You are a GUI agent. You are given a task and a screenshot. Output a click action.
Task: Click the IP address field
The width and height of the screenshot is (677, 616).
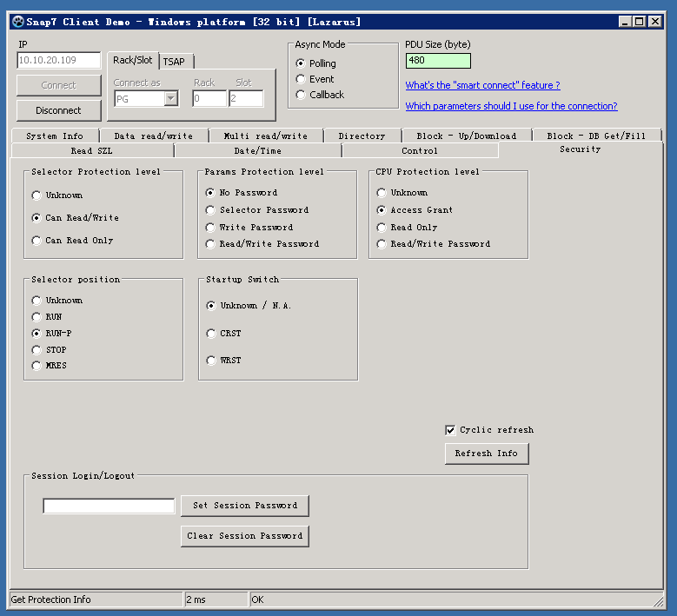click(x=59, y=60)
